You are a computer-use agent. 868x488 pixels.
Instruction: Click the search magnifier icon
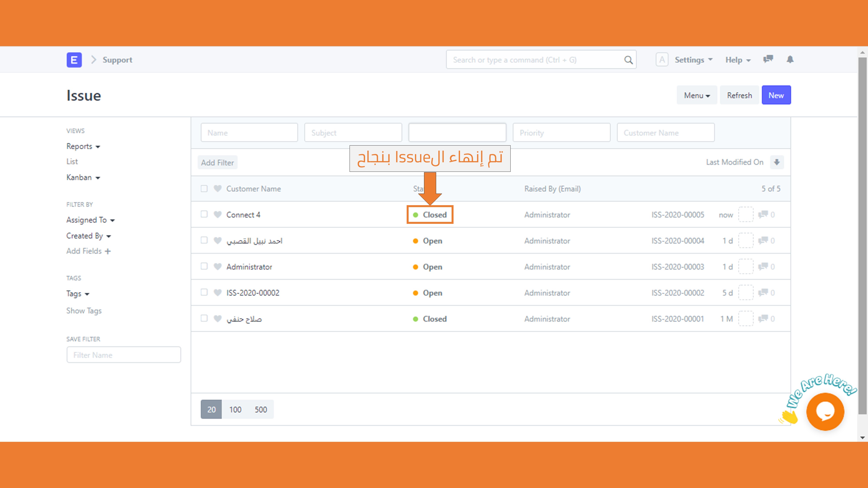click(x=628, y=60)
